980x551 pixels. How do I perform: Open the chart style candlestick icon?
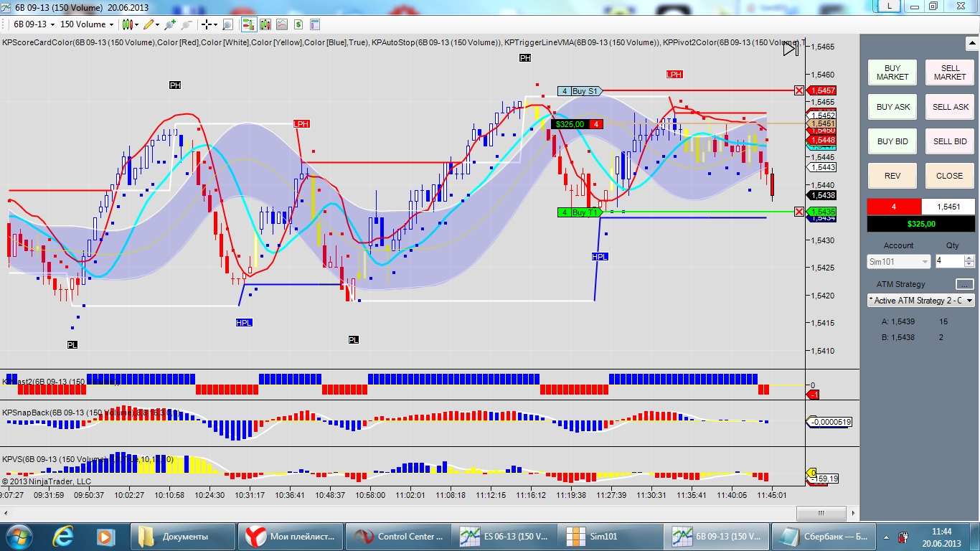click(x=128, y=24)
